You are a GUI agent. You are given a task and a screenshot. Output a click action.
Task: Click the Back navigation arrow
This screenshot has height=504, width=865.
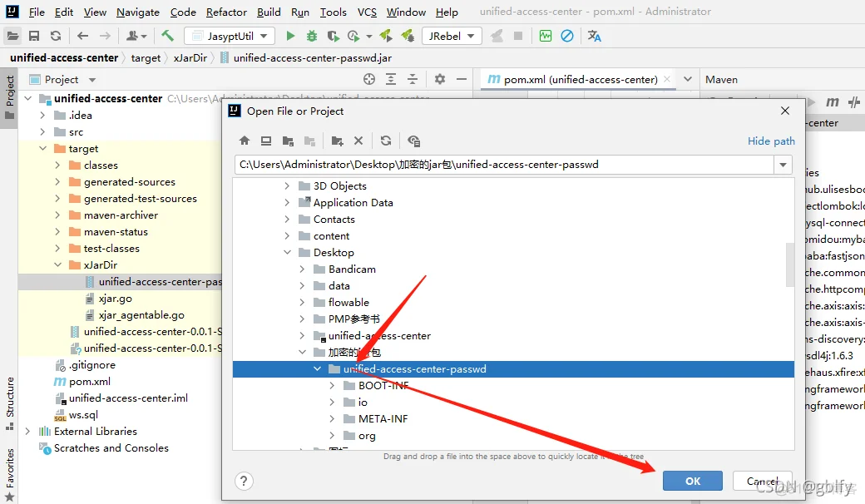pyautogui.click(x=82, y=37)
